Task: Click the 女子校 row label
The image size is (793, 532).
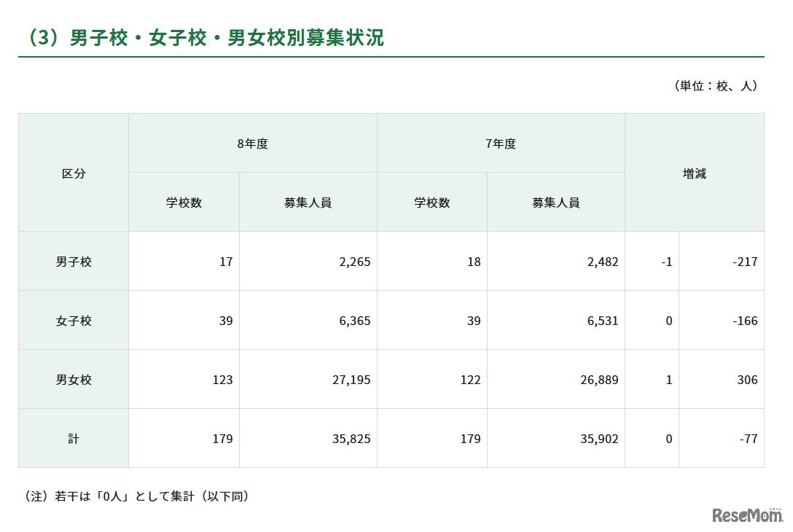Action: [73, 320]
